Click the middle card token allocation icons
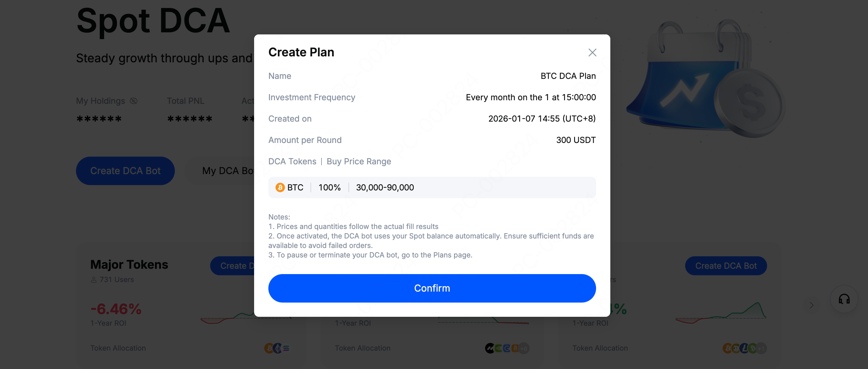Screen dimensions: 868x369 coord(507,348)
